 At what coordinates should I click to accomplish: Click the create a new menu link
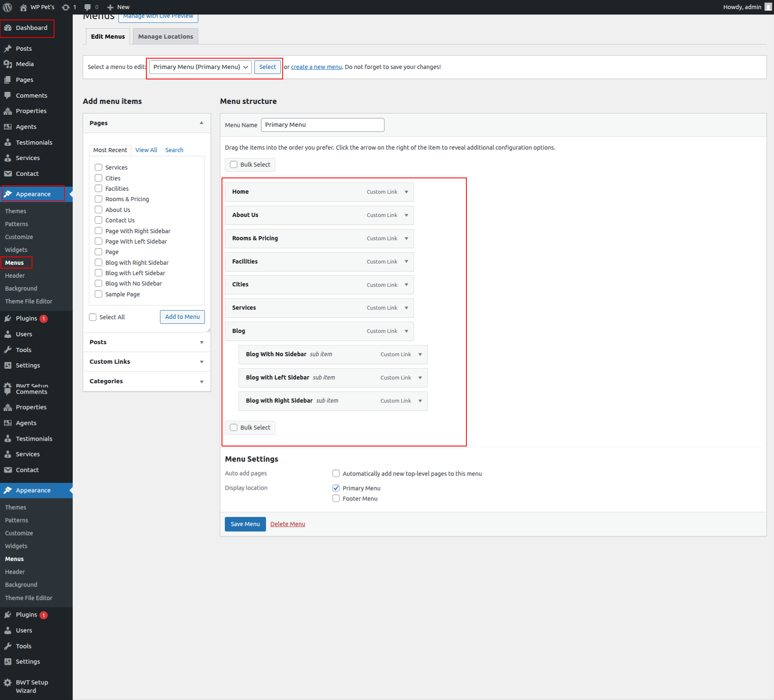(316, 67)
